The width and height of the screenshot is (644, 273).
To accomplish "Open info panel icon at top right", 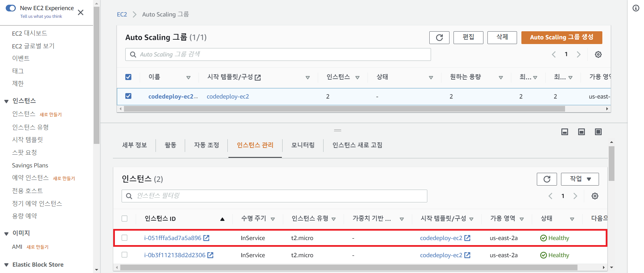I will (x=636, y=8).
